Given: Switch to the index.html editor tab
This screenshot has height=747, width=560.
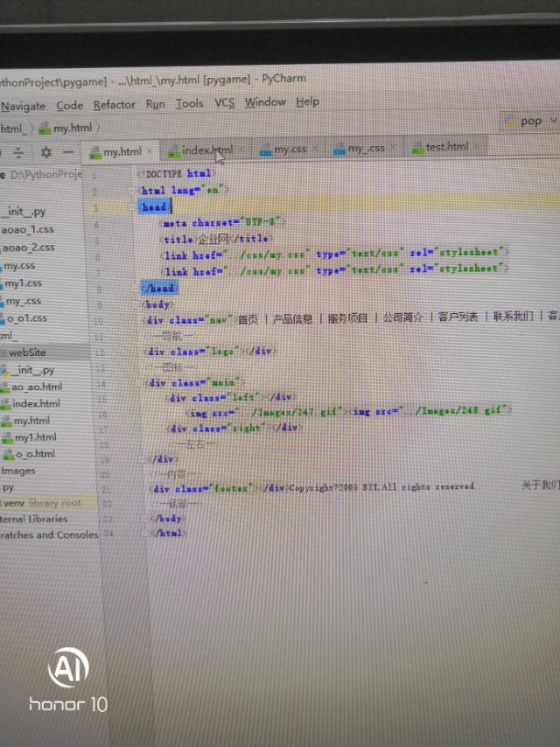Looking at the screenshot, I should click(206, 150).
